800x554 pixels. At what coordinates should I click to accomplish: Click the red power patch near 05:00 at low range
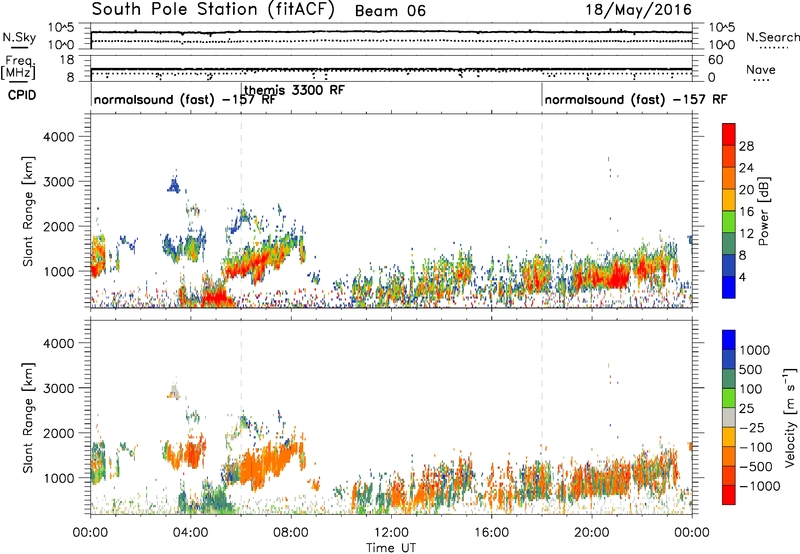pyautogui.click(x=214, y=297)
